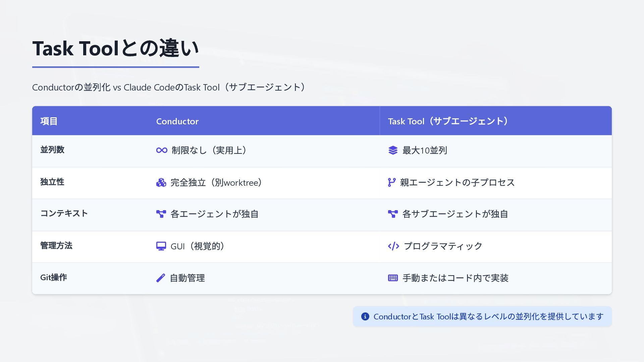Click the keyboard icon beside 手動またはコード内で実装
The image size is (644, 362).
point(393,278)
